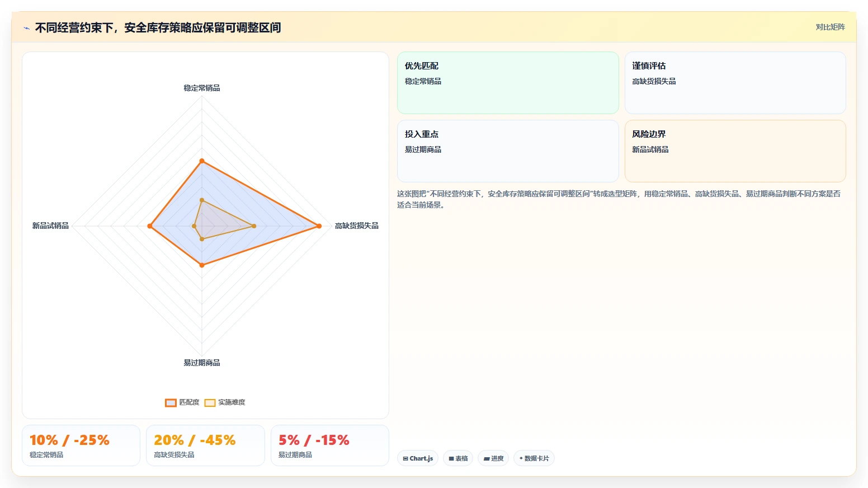Image resolution: width=868 pixels, height=488 pixels.
Task: Click the 高缺货损失品 radar axis label
Action: pos(357,226)
